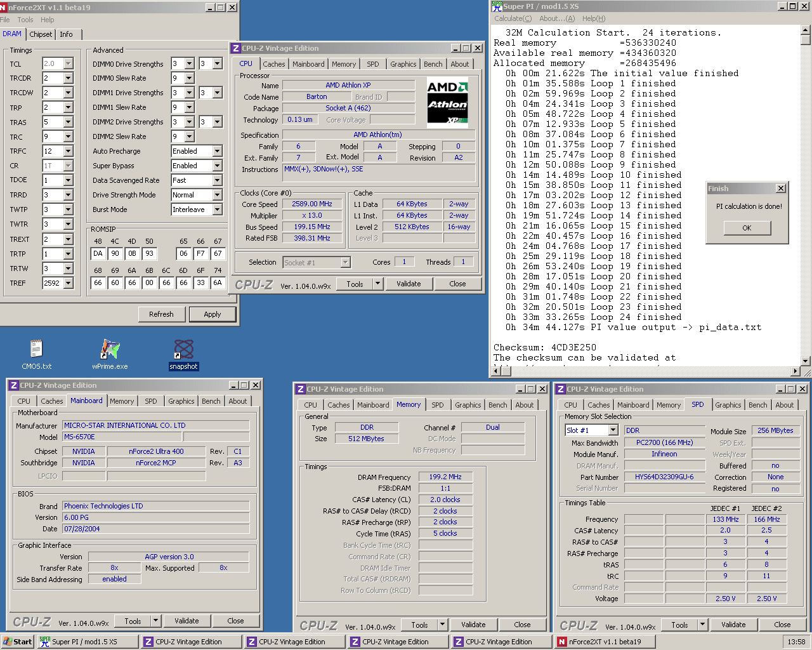Image resolution: width=812 pixels, height=650 pixels.
Task: Open Tools menu in nForce2XT
Action: coord(25,20)
